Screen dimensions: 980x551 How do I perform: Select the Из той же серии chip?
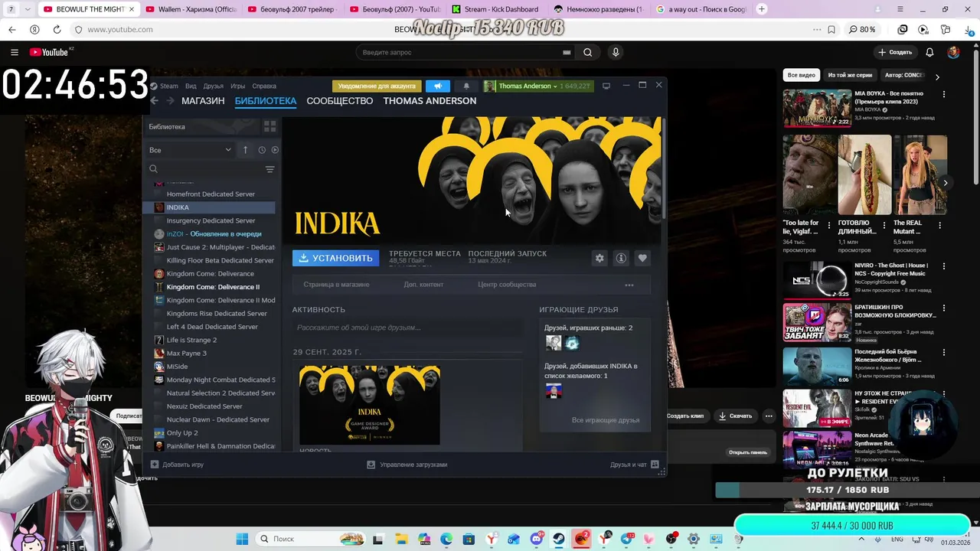(850, 75)
